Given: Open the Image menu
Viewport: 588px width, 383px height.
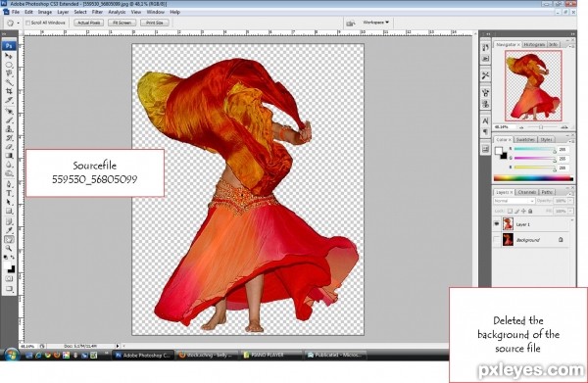Looking at the screenshot, I should point(45,12).
